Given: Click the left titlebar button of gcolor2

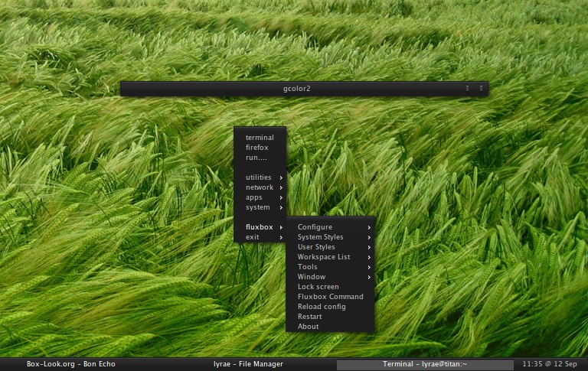Looking at the screenshot, I should click(x=467, y=89).
